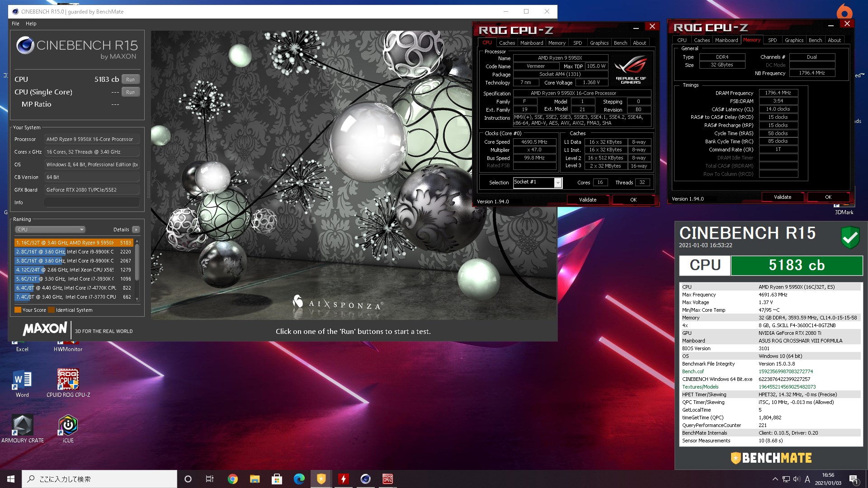Expand Ranking Details arrow button

point(136,230)
